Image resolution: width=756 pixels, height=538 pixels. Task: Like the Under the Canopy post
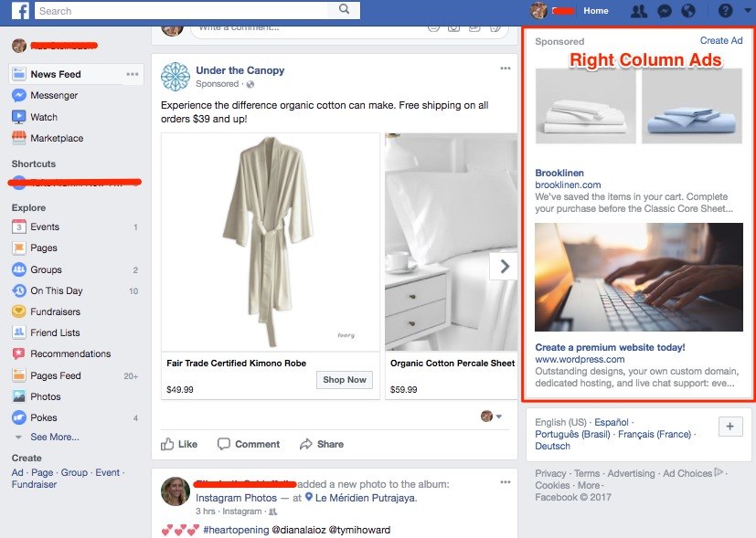[179, 444]
